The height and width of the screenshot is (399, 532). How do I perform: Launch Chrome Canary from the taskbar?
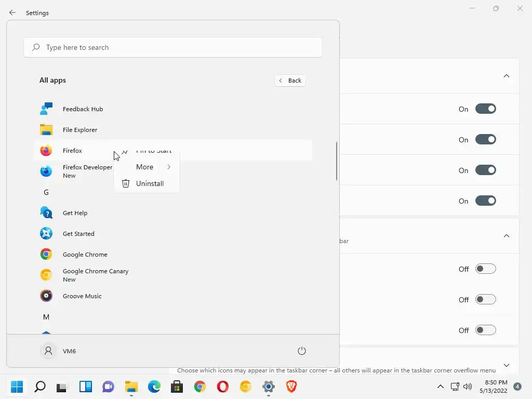[246, 387]
